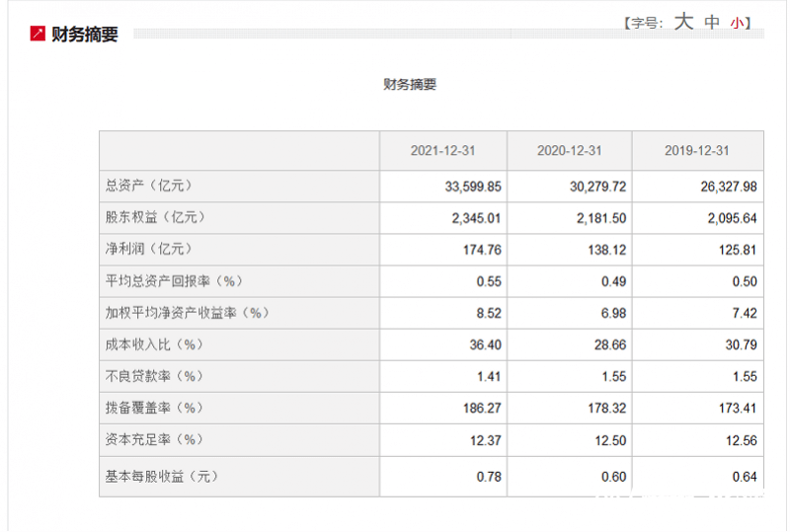Click the 基本每股收益（元）row label
Viewport: 790px width, 532px height.
[x=161, y=477]
